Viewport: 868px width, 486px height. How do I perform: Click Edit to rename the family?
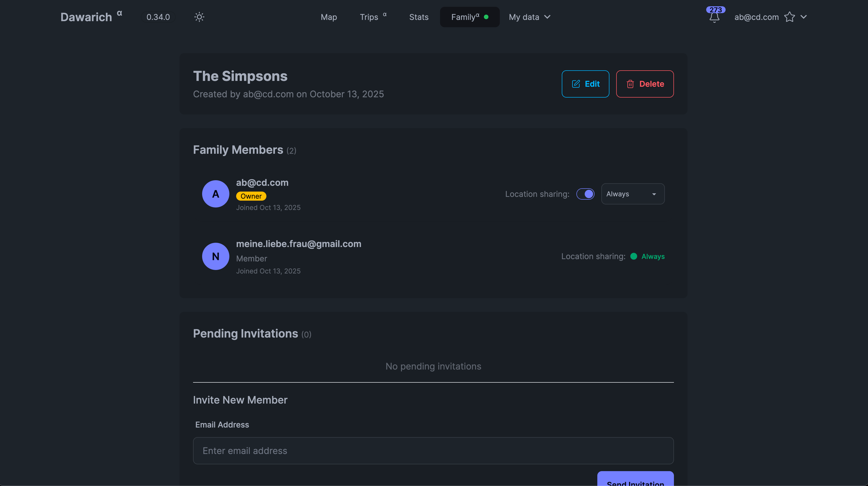coord(585,84)
